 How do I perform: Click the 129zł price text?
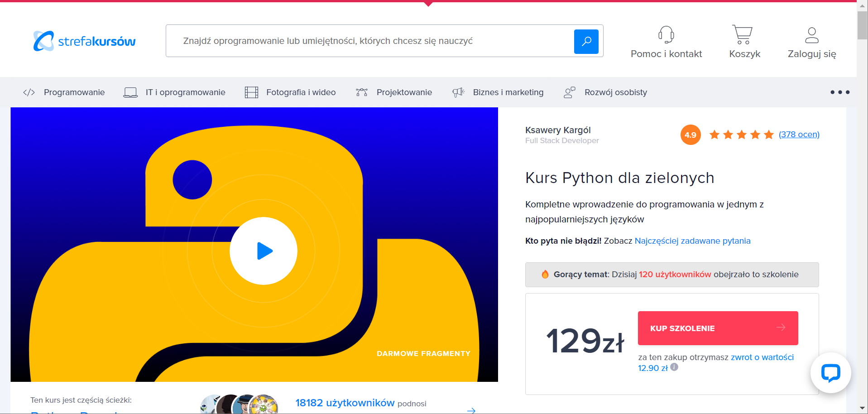(585, 341)
